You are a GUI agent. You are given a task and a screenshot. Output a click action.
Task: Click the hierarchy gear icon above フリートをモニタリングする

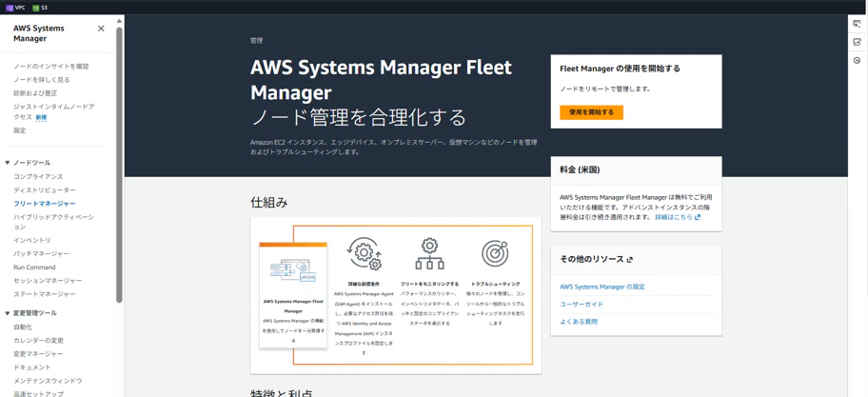(429, 254)
